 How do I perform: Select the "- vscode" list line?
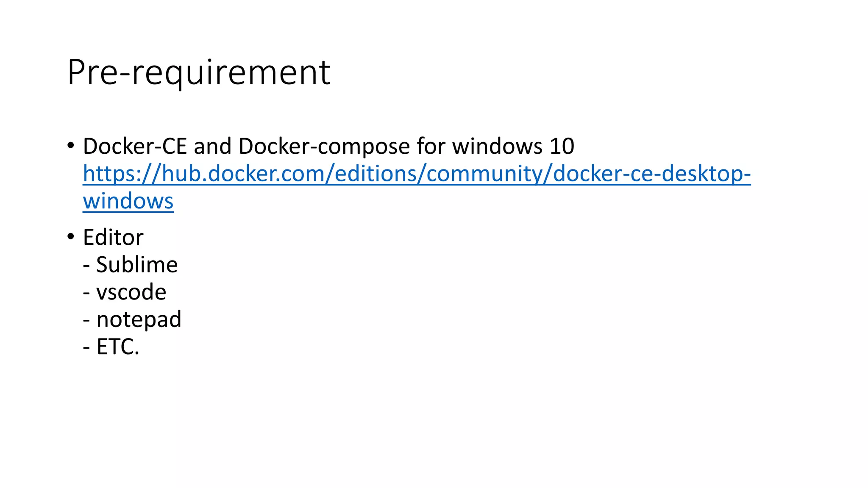[x=125, y=292]
